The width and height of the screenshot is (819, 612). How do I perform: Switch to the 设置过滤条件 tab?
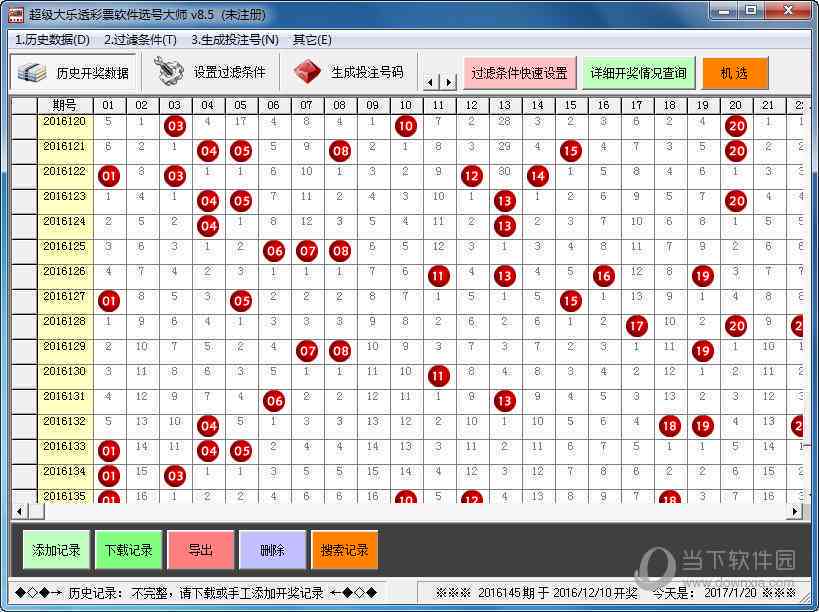(x=210, y=73)
